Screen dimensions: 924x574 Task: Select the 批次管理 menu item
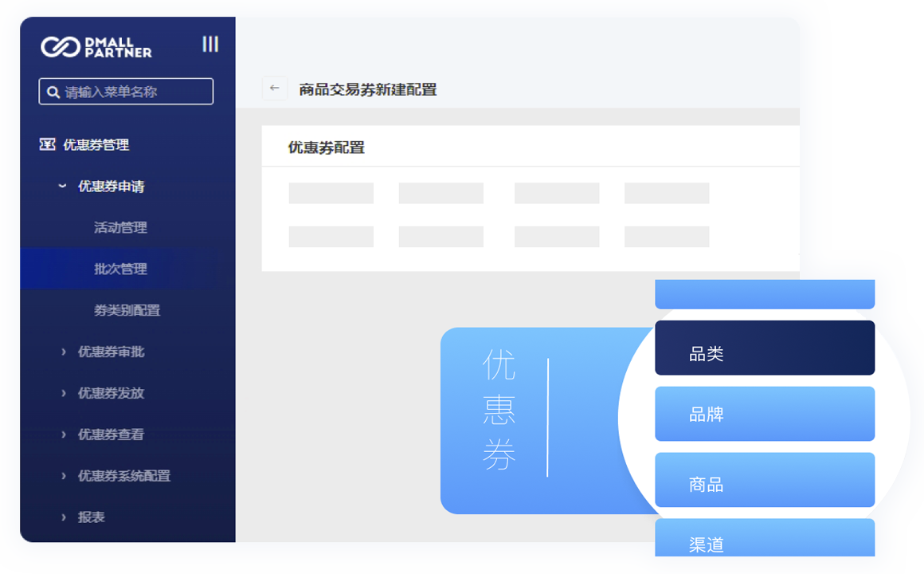click(x=120, y=269)
